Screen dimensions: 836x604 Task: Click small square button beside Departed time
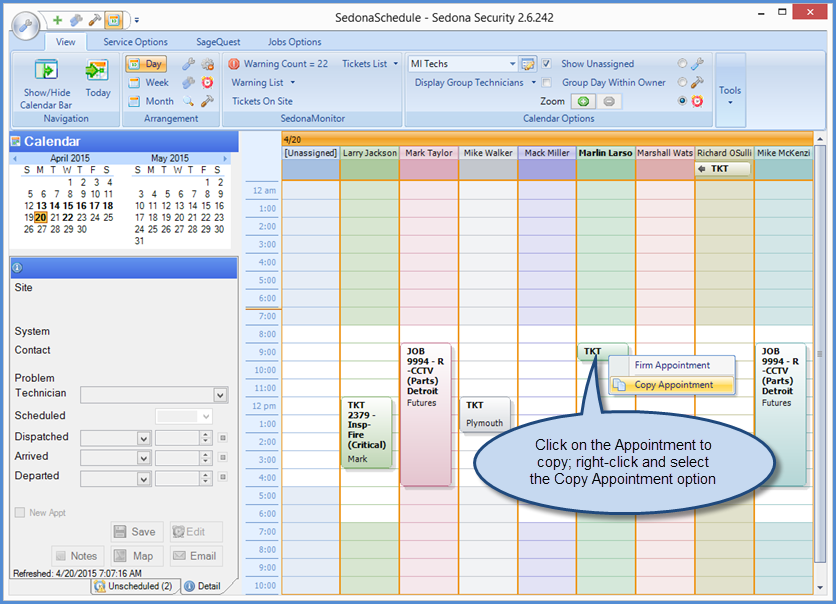pos(223,477)
